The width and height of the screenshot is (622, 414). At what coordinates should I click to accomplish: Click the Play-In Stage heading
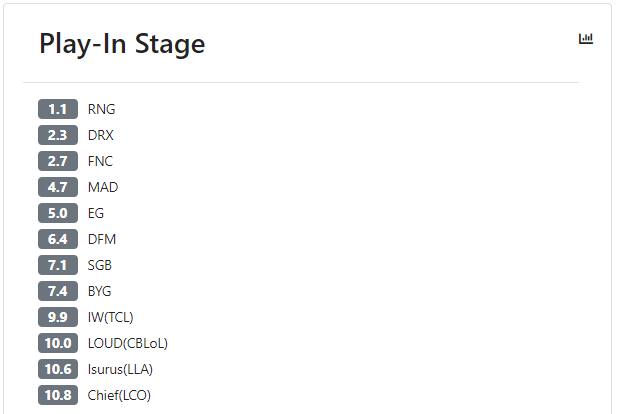[122, 44]
